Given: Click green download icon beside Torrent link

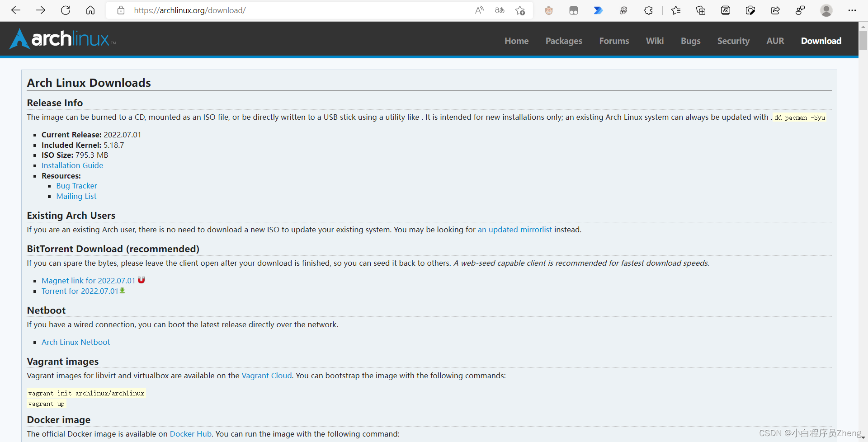Looking at the screenshot, I should 122,291.
